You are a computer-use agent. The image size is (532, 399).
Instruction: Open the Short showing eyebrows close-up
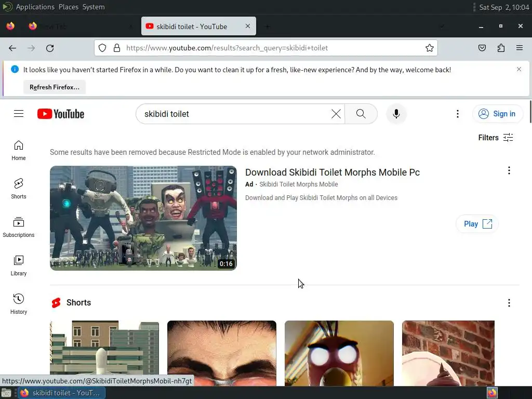tap(222, 353)
